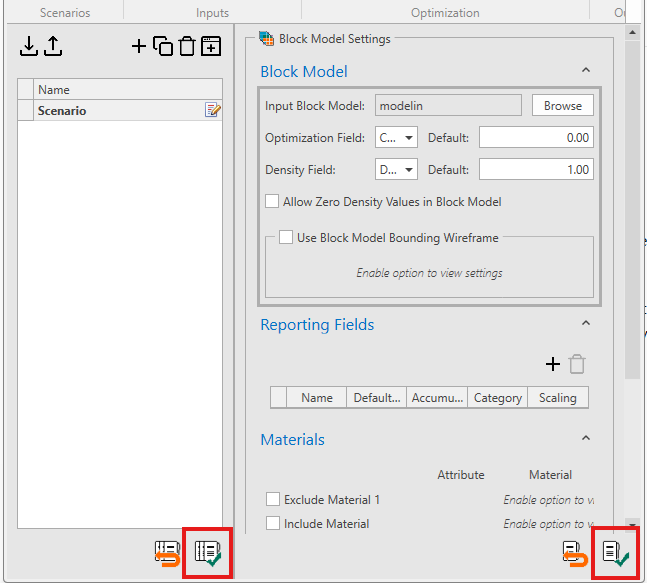Delete the selected scenario with trash icon
Image resolution: width=647 pixels, height=583 pixels.
click(x=186, y=46)
